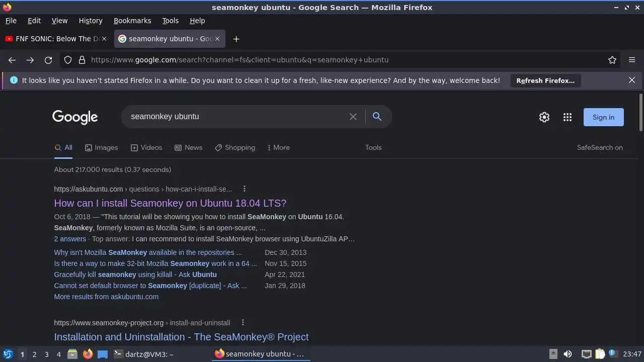Open the tray's up-arrow icon
644x362 pixels.
point(553,354)
